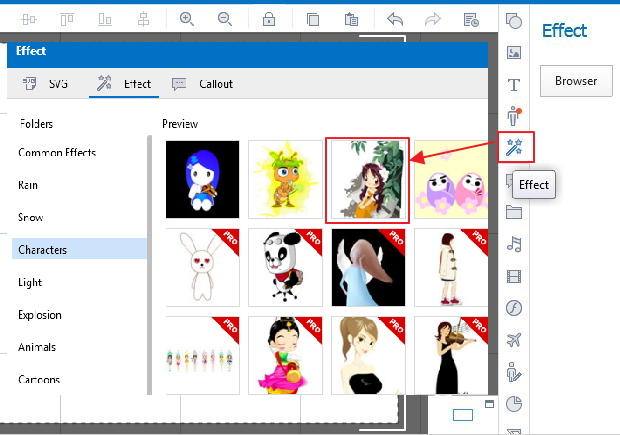The image size is (620, 435).
Task: Pick the purple and pink blobs thumbnail
Action: click(x=451, y=179)
